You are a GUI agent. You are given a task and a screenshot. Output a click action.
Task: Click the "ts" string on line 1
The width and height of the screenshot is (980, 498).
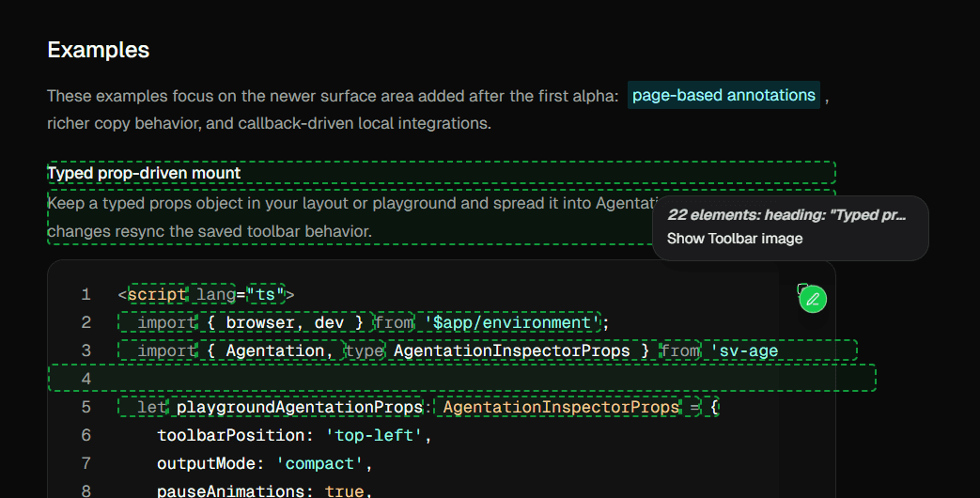point(265,294)
